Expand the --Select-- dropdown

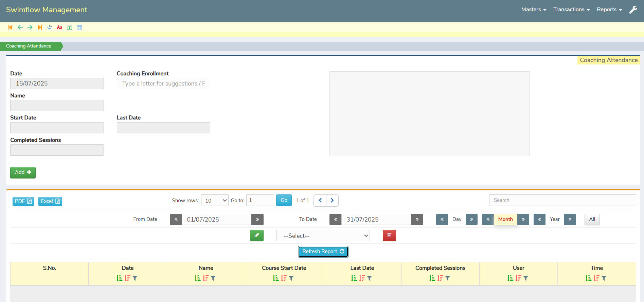323,236
